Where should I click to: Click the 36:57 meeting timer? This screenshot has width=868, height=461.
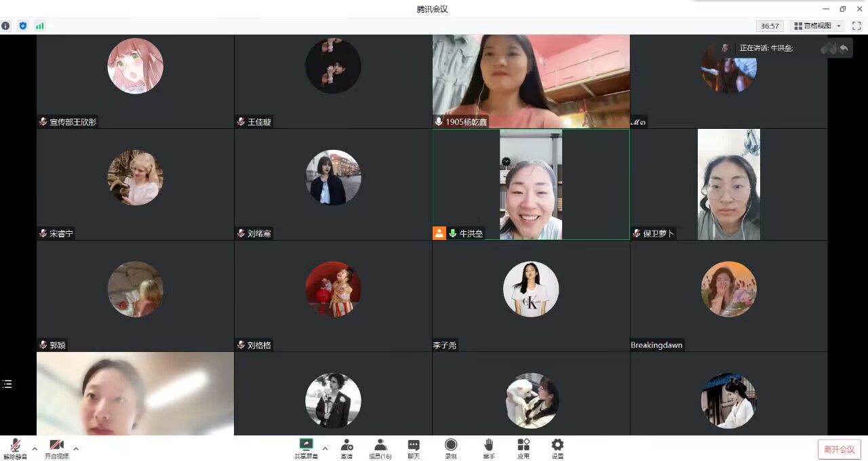770,26
